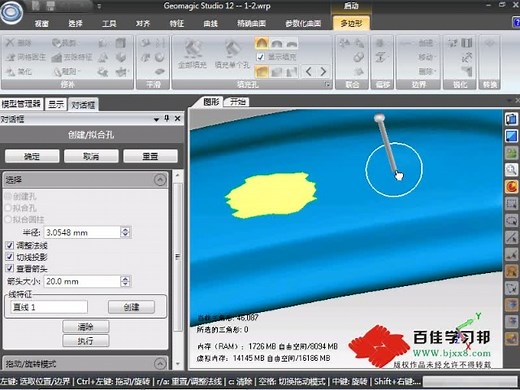Viewport: 520px width, 390px height.
Task: Switch to the 多边形 ribbon tab
Action: pos(351,23)
